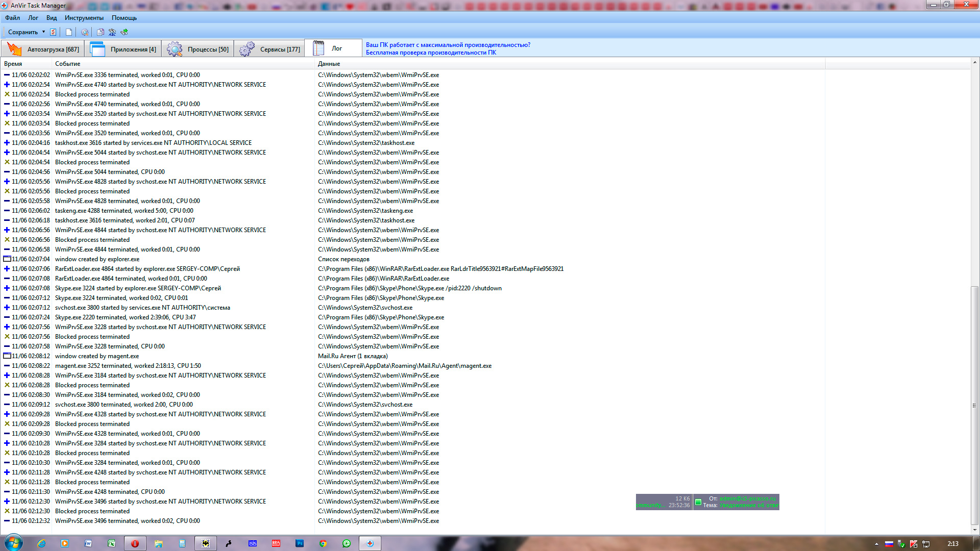
Task: Sort log by the Данные column header
Action: tap(570, 64)
